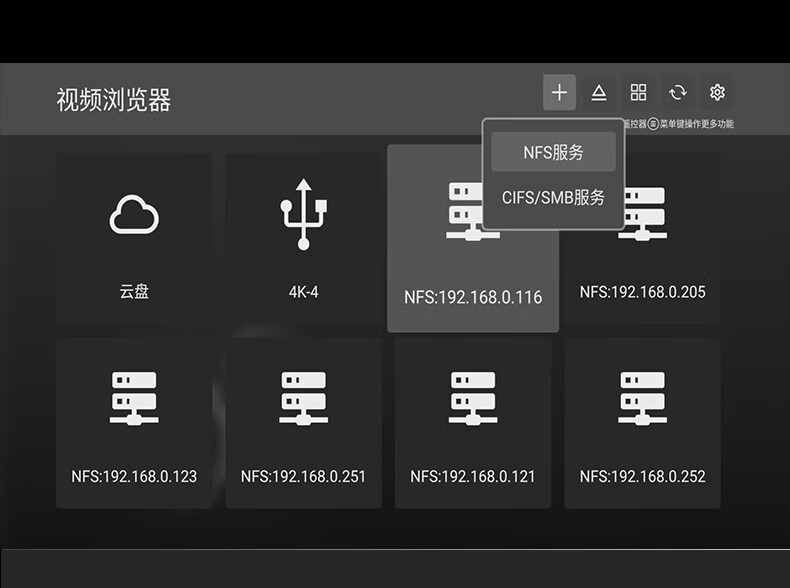Click the cloud icon in the 云盘 tile
This screenshot has height=588, width=790.
(x=134, y=214)
